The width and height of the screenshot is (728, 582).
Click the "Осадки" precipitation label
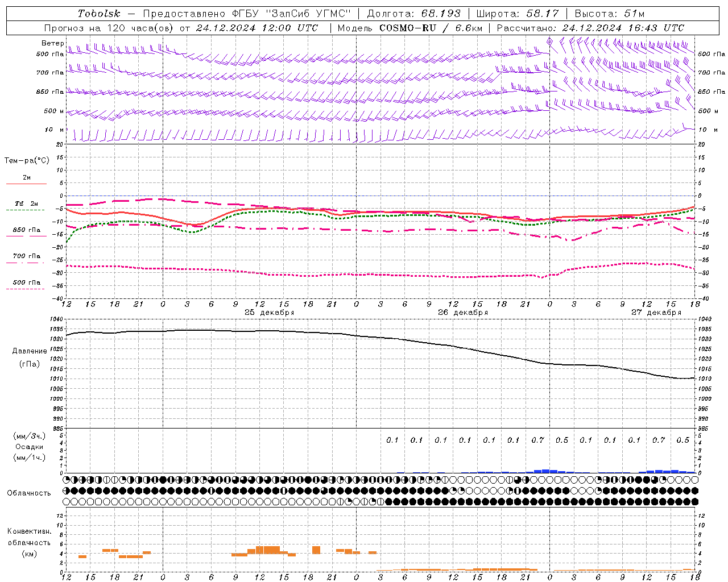point(29,447)
